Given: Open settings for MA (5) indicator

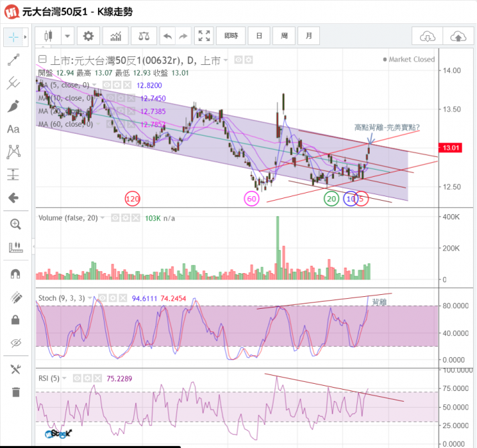Looking at the screenshot, I should pos(117,85).
